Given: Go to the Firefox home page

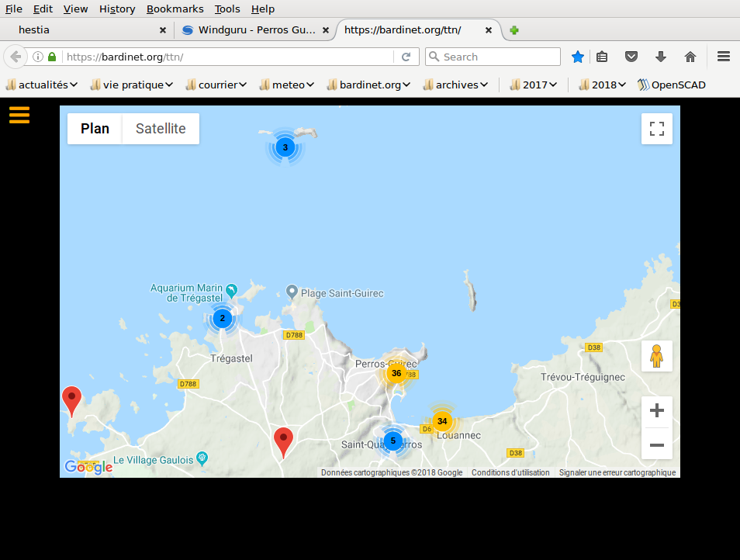Looking at the screenshot, I should click(690, 57).
